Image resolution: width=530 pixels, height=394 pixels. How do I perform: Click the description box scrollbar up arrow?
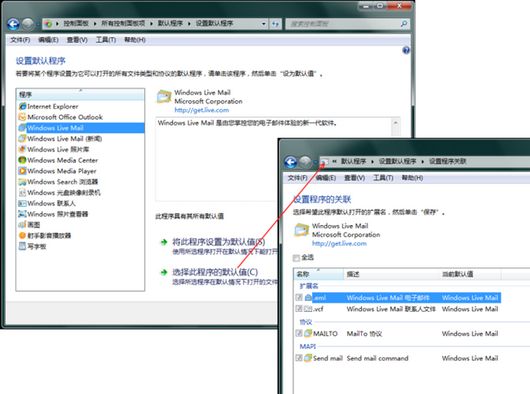395,123
